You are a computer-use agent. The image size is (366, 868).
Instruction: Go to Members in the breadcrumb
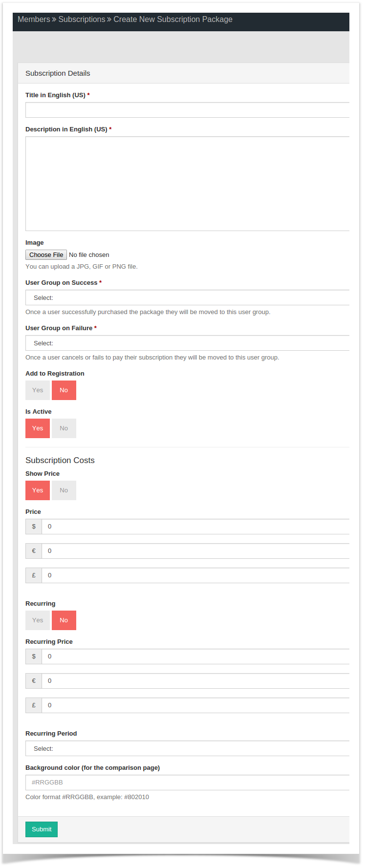[34, 20]
